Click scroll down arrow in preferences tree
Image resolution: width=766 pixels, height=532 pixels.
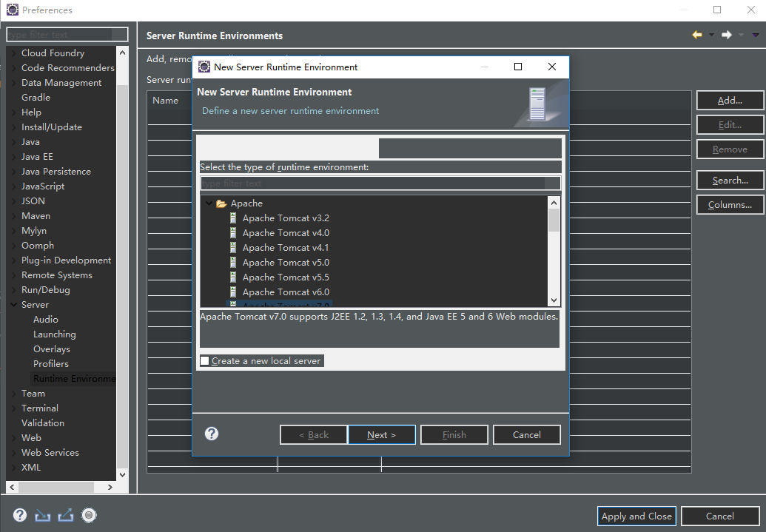click(x=122, y=474)
